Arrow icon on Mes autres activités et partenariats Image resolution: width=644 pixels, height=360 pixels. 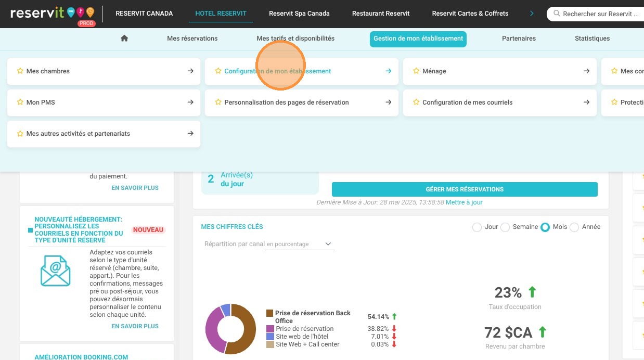[190, 134]
